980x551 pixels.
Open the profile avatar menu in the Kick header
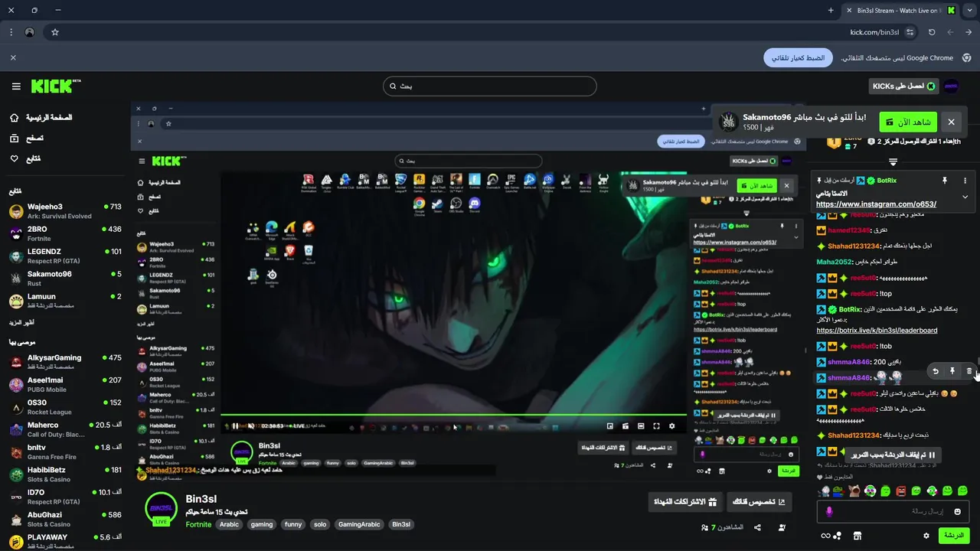pyautogui.click(x=951, y=86)
